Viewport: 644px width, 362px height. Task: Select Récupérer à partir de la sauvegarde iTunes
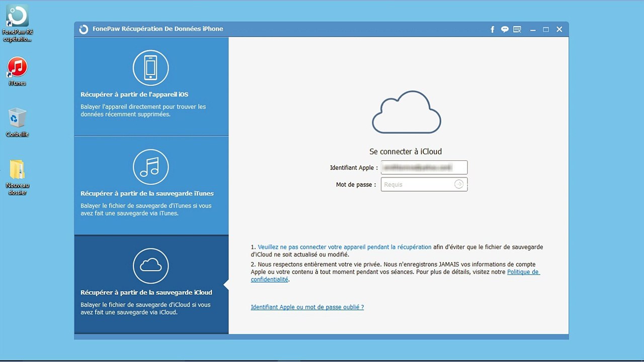151,186
